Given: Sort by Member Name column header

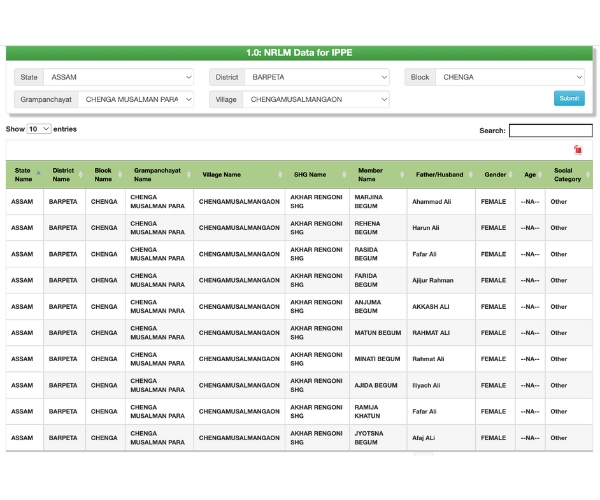Looking at the screenshot, I should [371, 174].
